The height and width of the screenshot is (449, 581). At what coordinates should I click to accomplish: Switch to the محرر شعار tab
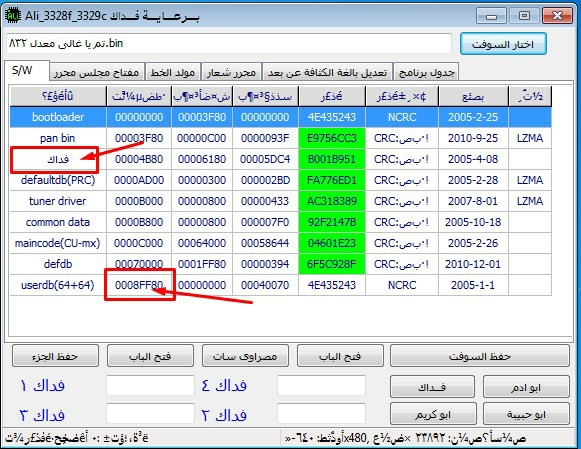pos(231,72)
